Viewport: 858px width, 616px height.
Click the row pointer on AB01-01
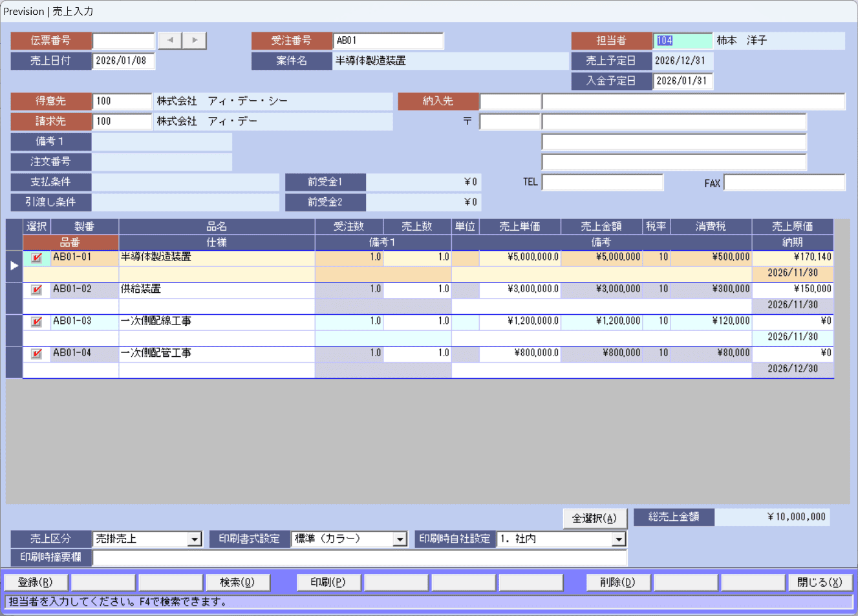click(14, 266)
